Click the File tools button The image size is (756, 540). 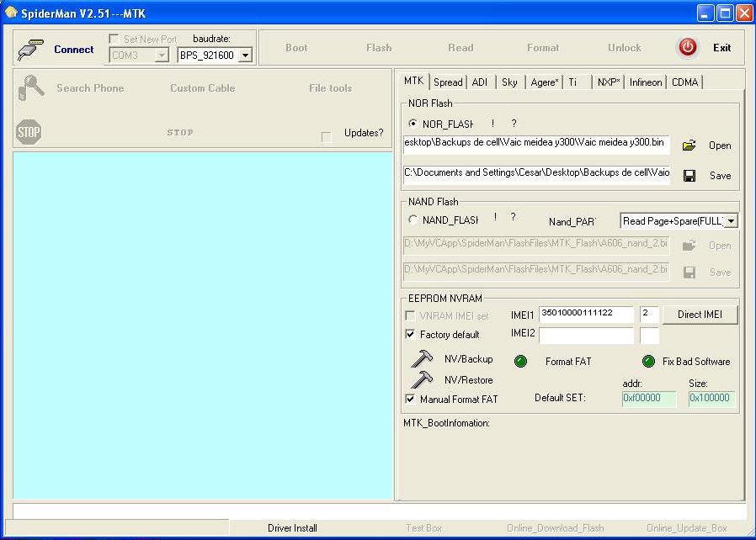(330, 88)
